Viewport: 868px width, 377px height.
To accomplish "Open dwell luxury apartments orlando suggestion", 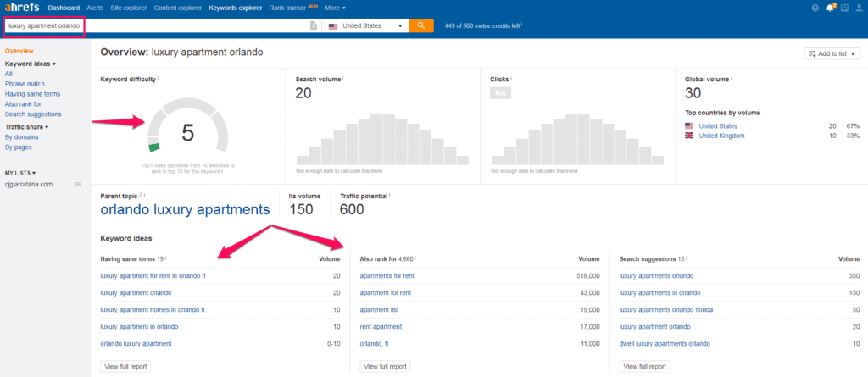I will click(x=665, y=343).
